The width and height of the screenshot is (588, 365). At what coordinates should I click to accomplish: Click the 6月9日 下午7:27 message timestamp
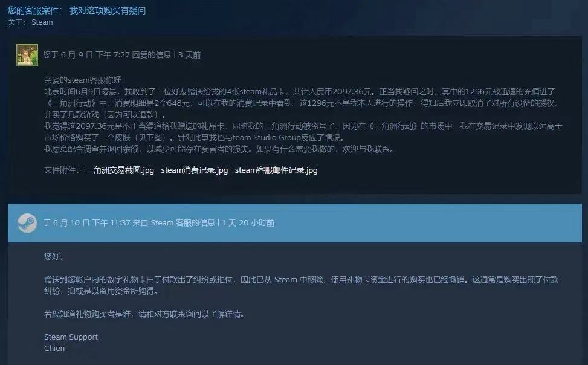[x=86, y=55]
